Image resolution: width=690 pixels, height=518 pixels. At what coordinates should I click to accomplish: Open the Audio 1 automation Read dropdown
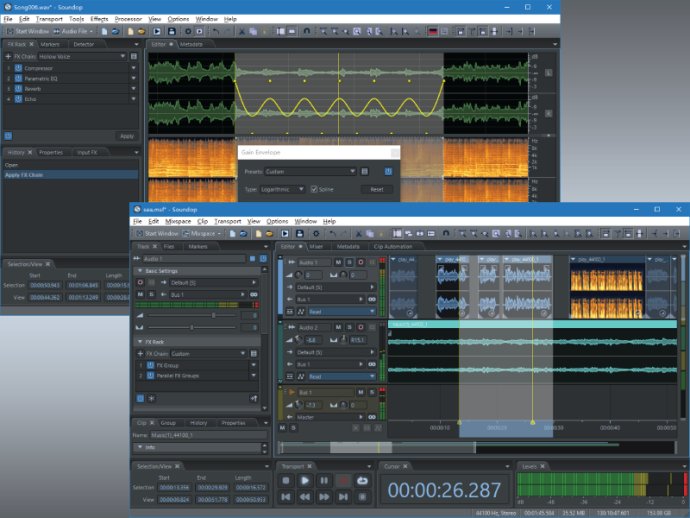click(x=341, y=312)
